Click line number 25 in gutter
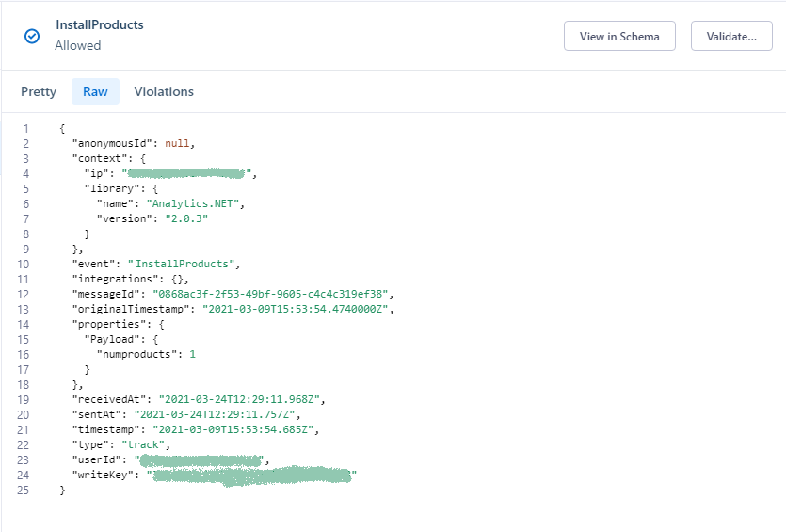The image size is (786, 532). (x=23, y=491)
